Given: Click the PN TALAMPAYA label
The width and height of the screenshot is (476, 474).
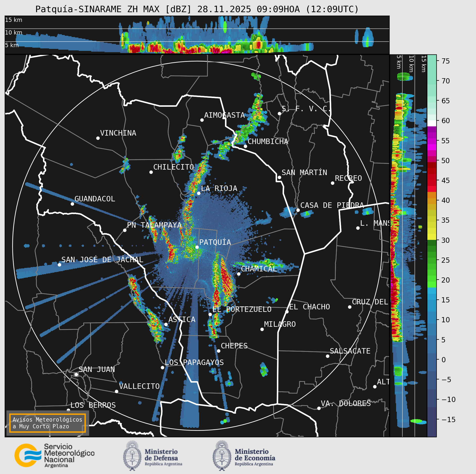Looking at the screenshot, I should pos(154,225).
